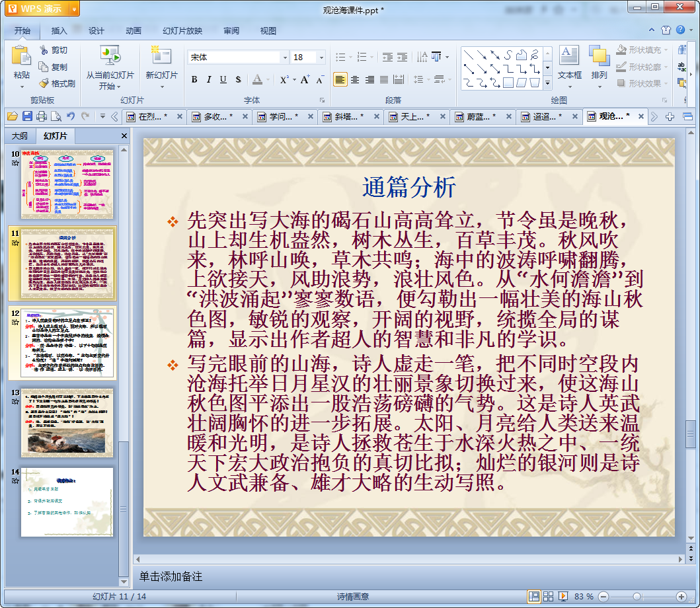This screenshot has width=700, height=608.
Task: Set left text alignment
Action: pos(340,79)
